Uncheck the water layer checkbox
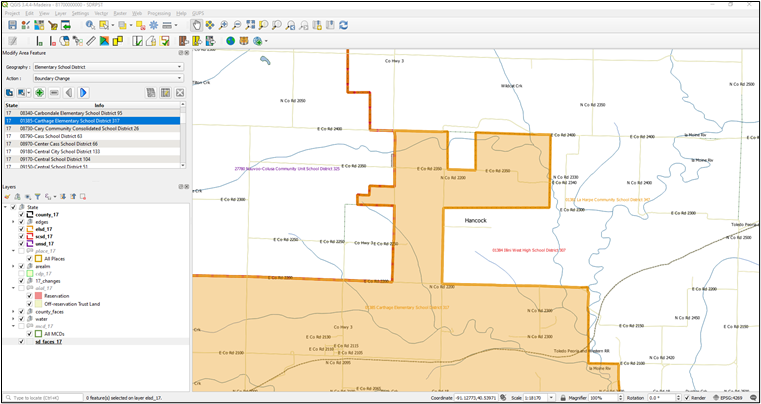 pyautogui.click(x=21, y=319)
